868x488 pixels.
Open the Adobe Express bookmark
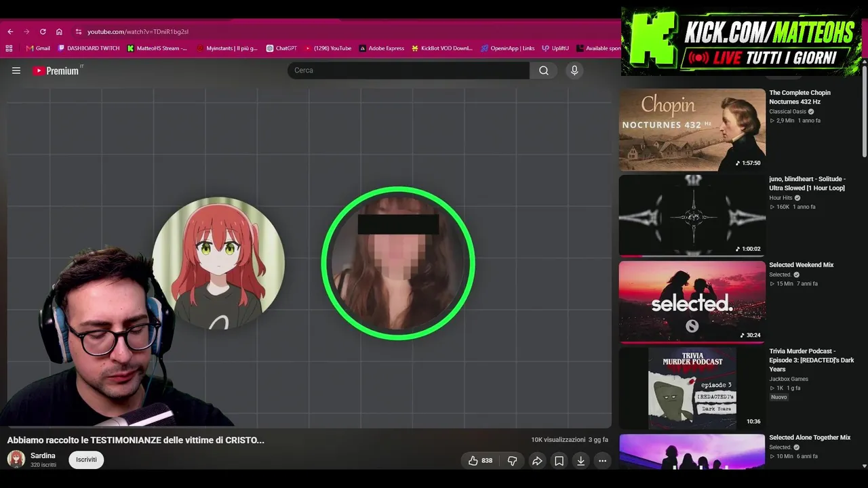pos(382,48)
